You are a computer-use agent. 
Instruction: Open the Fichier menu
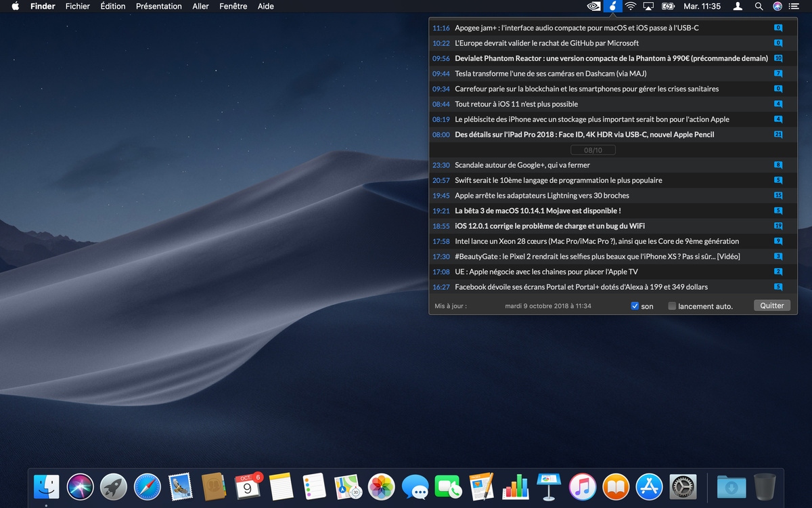[x=78, y=6]
